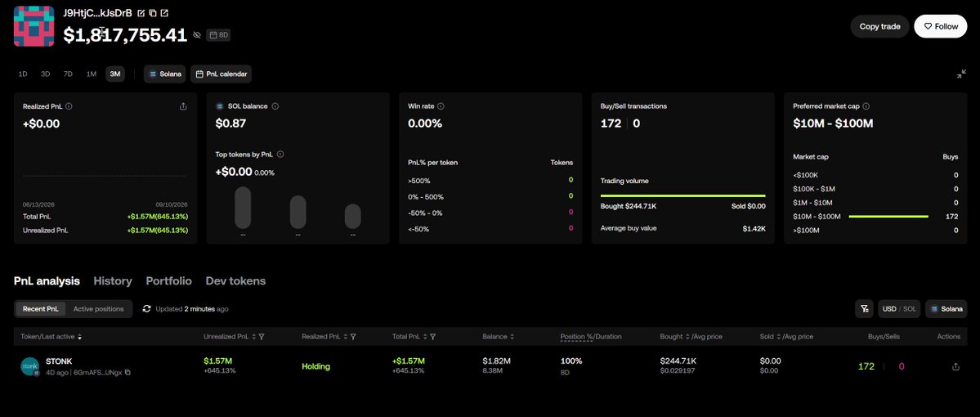This screenshot has height=417, width=980.
Task: Refresh data with the refresh icon
Action: click(147, 309)
